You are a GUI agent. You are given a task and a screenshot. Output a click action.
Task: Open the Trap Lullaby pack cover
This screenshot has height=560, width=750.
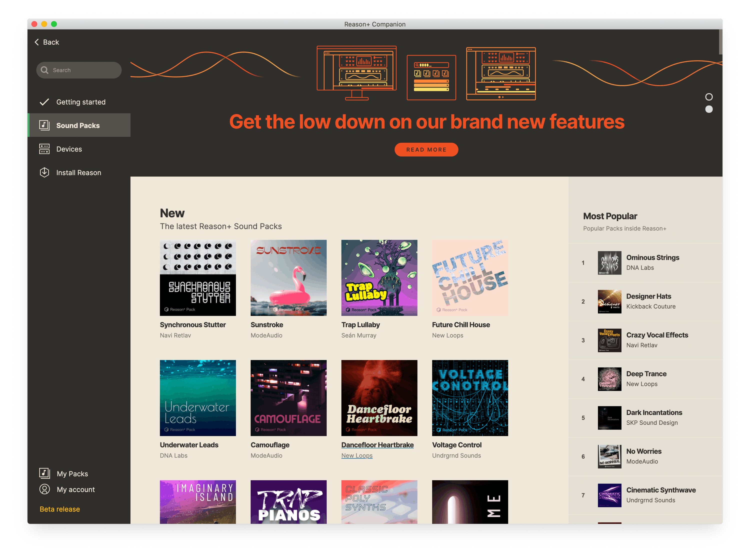click(x=379, y=278)
